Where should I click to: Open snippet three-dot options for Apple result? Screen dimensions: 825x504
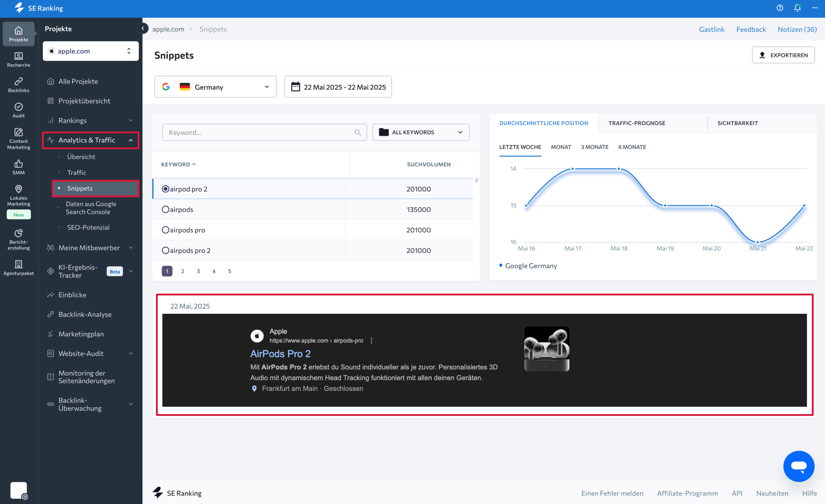(371, 341)
